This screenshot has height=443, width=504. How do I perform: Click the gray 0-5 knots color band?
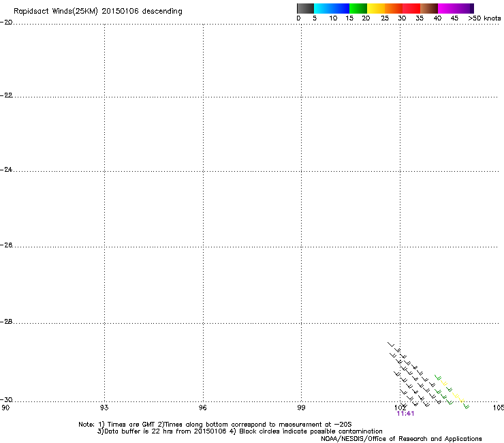pos(305,8)
